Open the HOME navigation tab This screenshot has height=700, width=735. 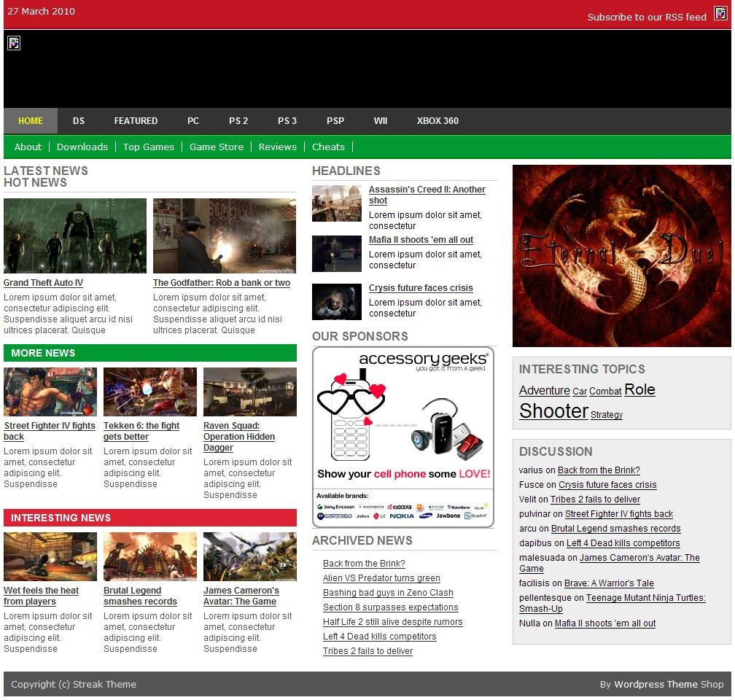(x=31, y=121)
